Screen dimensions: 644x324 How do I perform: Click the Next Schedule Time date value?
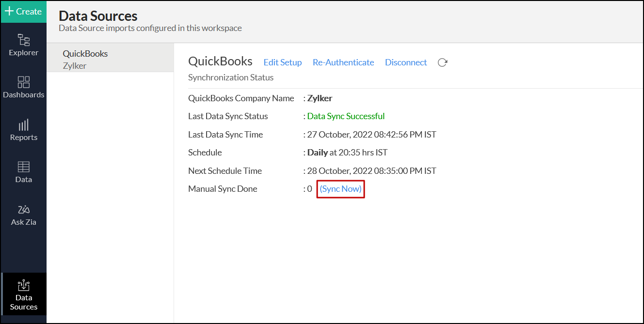point(371,171)
